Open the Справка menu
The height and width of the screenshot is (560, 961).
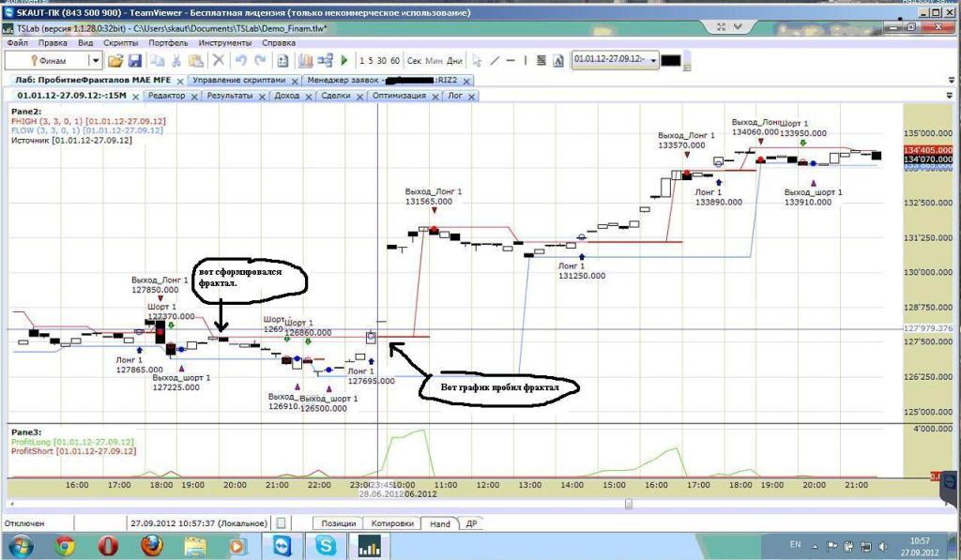[279, 43]
